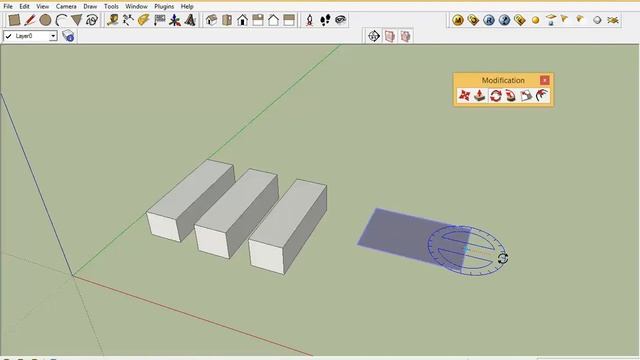Click the blue question mark plugin icon
Image resolution: width=640 pixels, height=360 pixels.
point(504,20)
